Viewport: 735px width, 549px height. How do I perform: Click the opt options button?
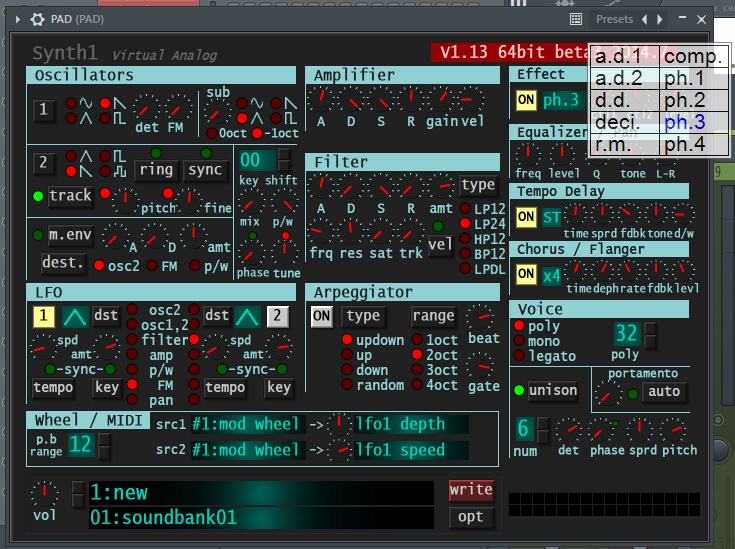pos(471,517)
